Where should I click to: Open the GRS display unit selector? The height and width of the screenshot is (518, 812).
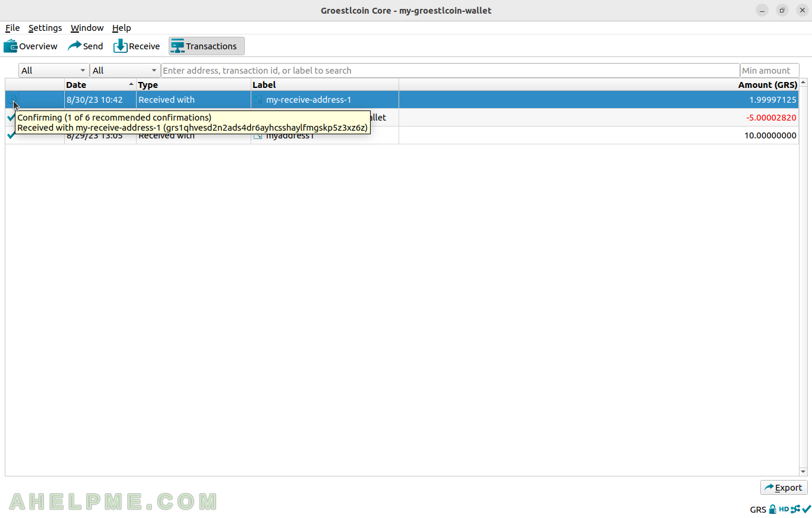point(757,509)
